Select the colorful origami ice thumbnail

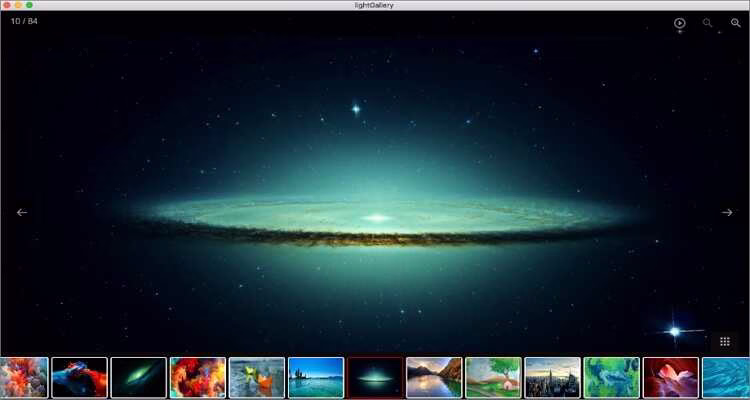coord(257,378)
